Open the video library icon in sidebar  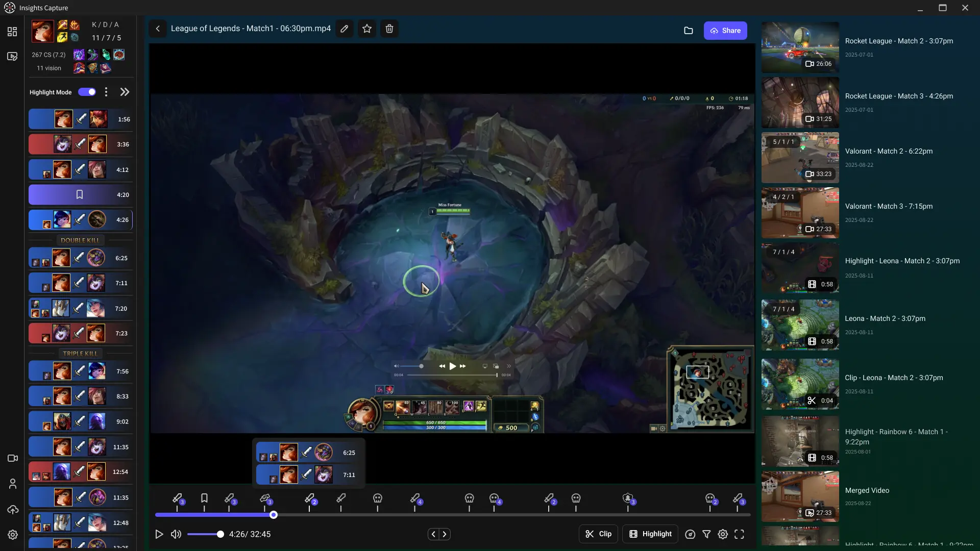pyautogui.click(x=12, y=56)
